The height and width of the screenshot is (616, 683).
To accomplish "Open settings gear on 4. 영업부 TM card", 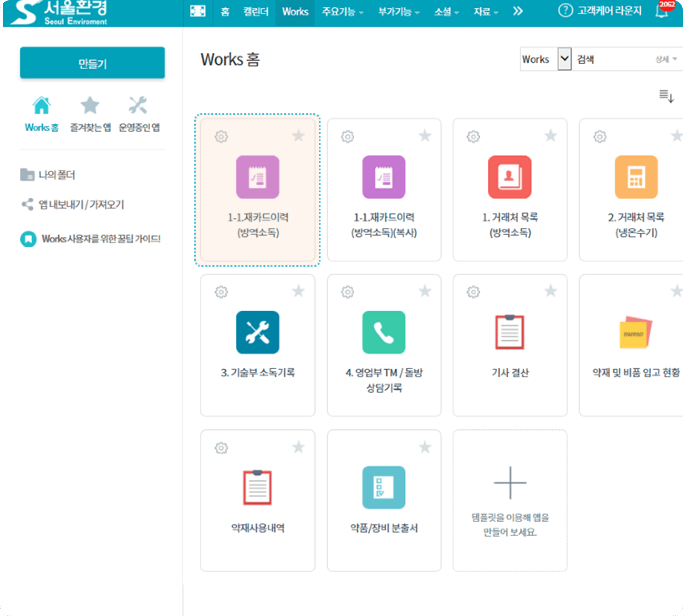I will [348, 292].
